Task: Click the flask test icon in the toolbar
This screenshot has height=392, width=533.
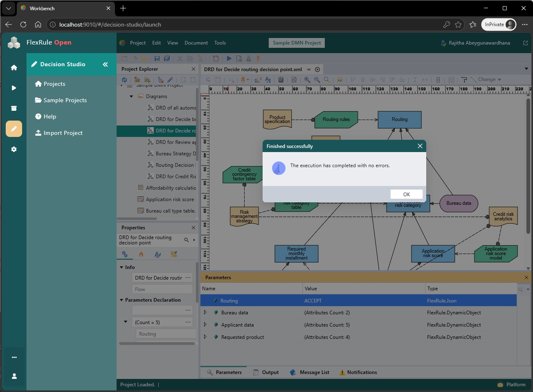Action: [x=248, y=58]
